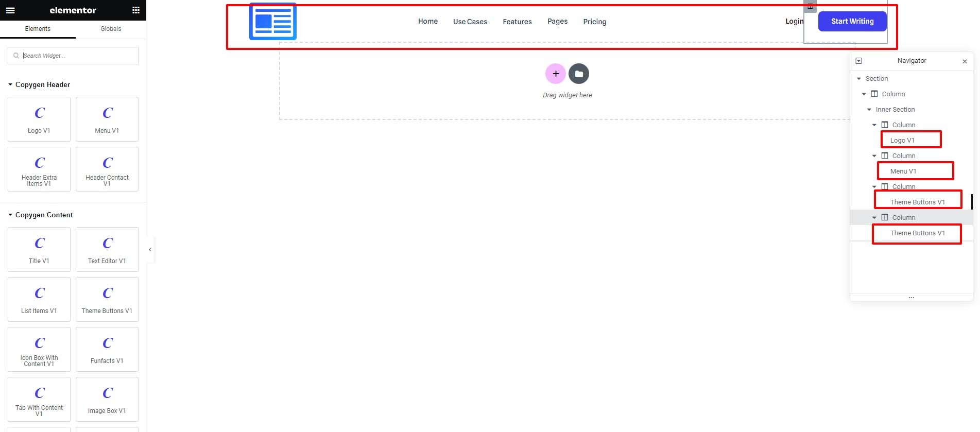Click the Start Writing button
This screenshot has height=432, width=980.
click(852, 21)
